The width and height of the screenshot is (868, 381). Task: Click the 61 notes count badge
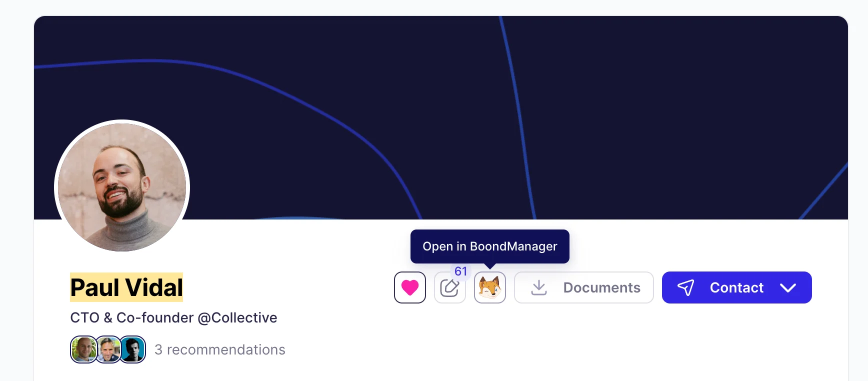pos(460,271)
